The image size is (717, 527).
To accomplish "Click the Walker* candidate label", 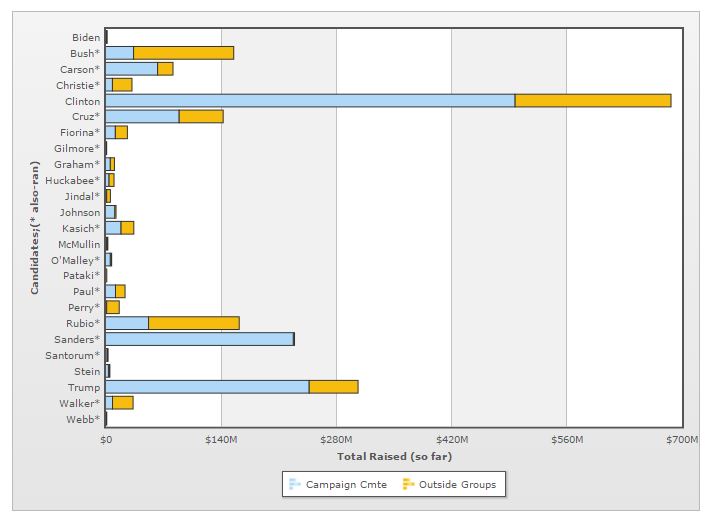I will tap(80, 403).
